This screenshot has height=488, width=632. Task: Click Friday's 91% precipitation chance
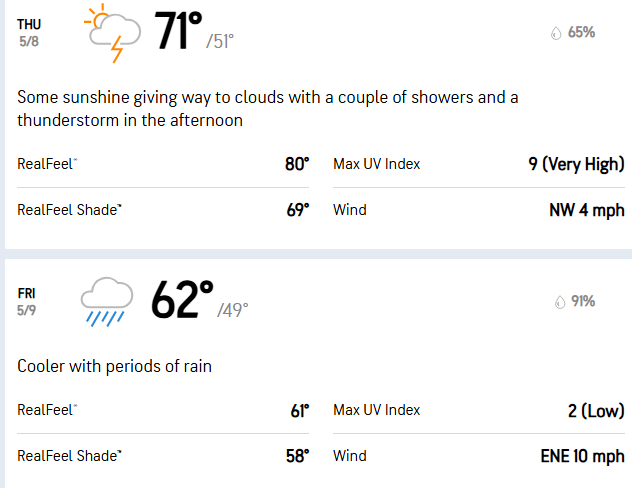point(583,301)
